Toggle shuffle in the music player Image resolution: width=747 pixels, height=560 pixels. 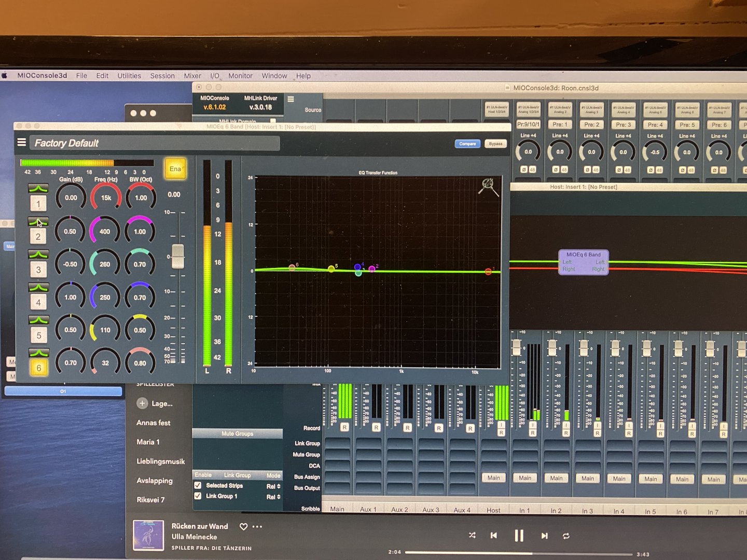472,535
